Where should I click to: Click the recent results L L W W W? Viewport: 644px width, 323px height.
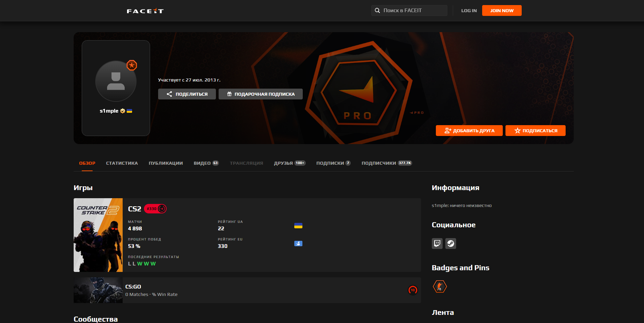pos(142,264)
